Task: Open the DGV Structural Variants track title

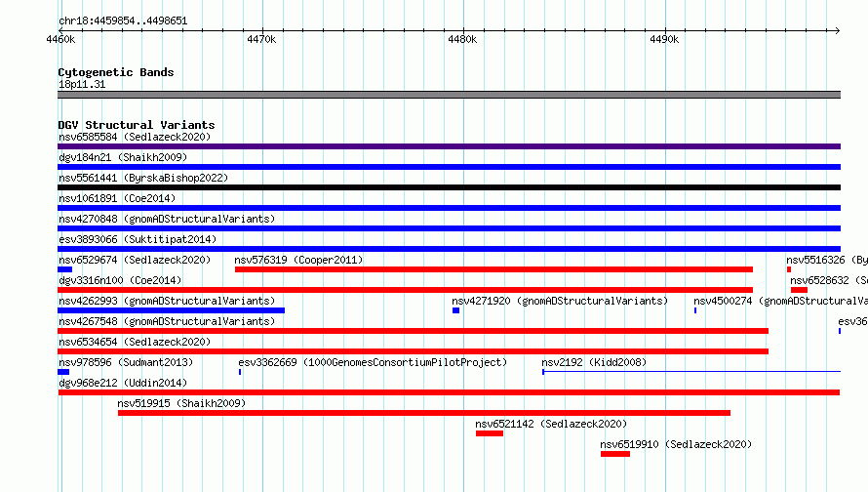Action: [137, 125]
